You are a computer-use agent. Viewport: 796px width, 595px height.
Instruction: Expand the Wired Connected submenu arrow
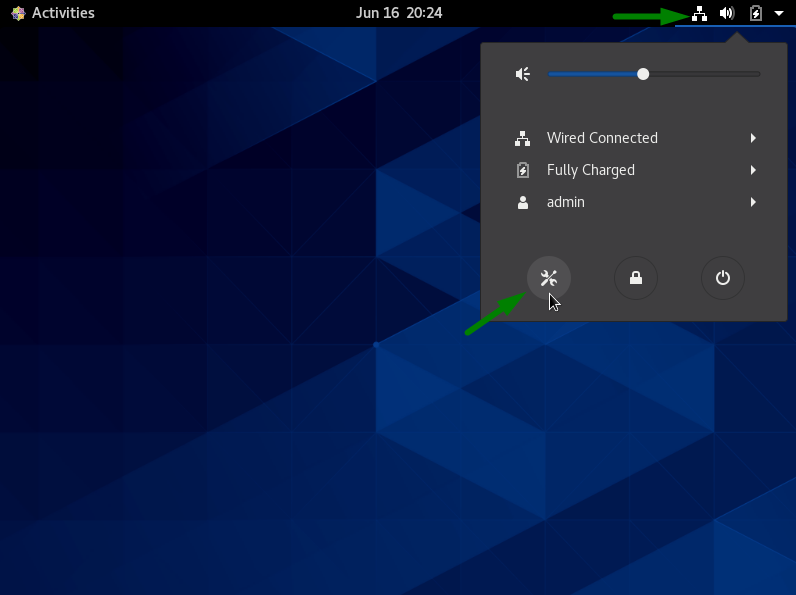752,138
